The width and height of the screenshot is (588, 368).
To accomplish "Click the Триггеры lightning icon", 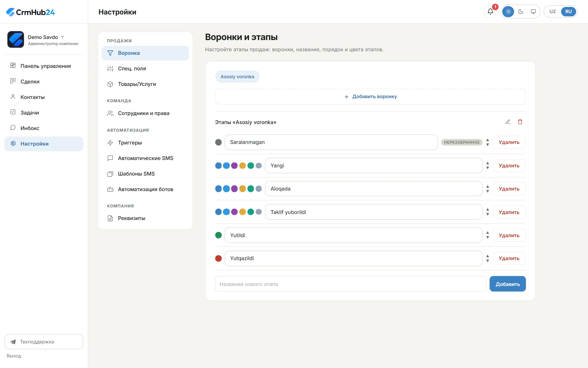I will (x=110, y=143).
